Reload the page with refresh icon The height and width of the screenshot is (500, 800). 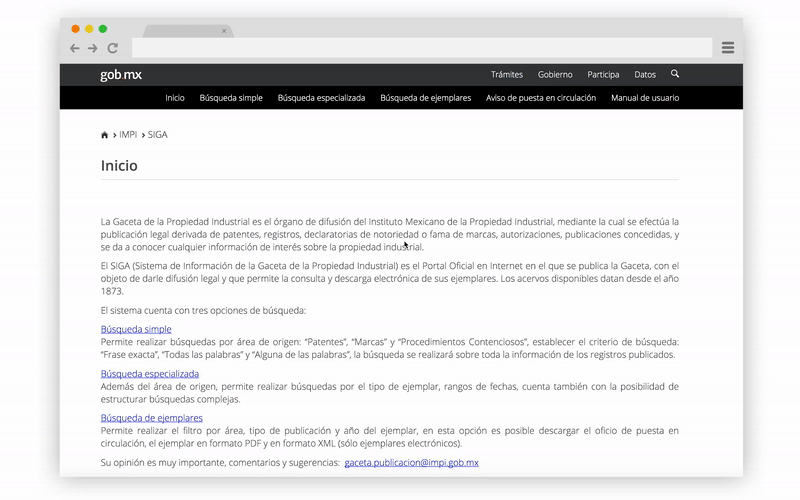point(113,48)
